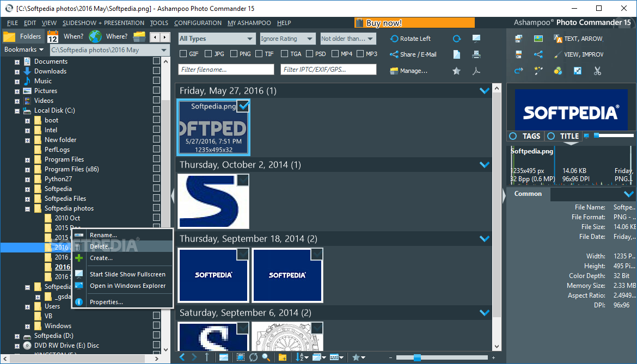Image resolution: width=637 pixels, height=364 pixels.
Task: Click the Rotate Right icon
Action: point(457,39)
